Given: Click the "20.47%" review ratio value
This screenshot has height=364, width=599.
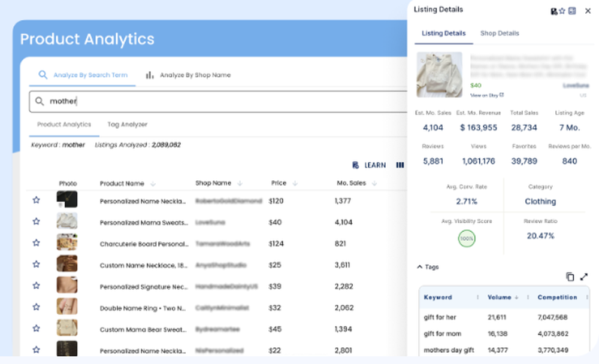Looking at the screenshot, I should click(540, 236).
